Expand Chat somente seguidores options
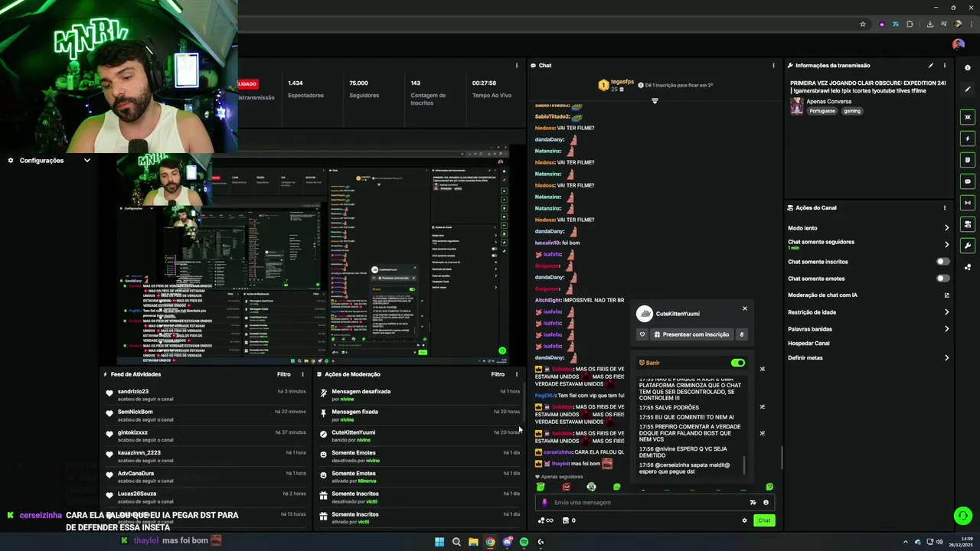The height and width of the screenshot is (551, 980). (x=946, y=245)
